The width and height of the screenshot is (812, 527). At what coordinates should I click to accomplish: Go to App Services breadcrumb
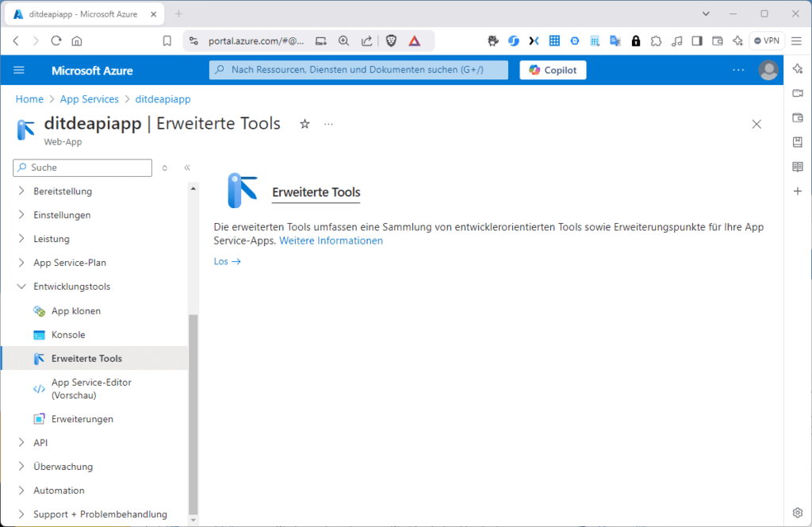click(x=89, y=99)
